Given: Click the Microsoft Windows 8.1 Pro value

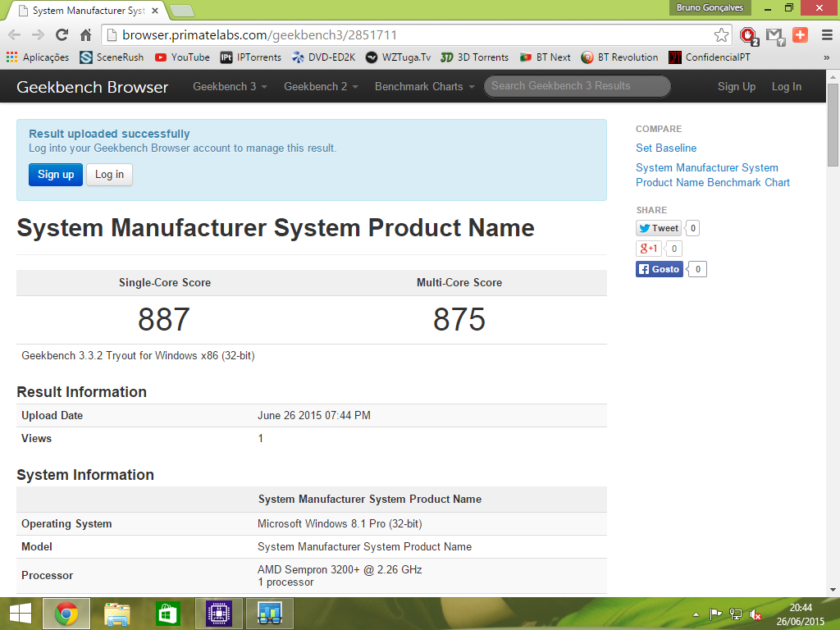Looking at the screenshot, I should pyautogui.click(x=340, y=524).
